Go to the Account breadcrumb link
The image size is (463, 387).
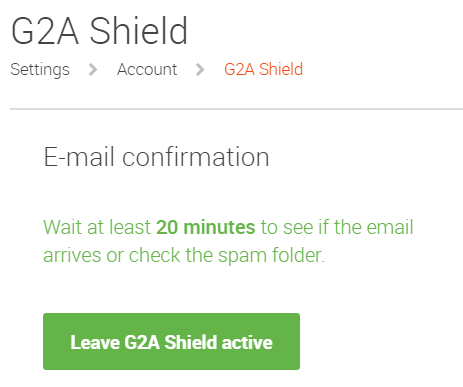(147, 70)
